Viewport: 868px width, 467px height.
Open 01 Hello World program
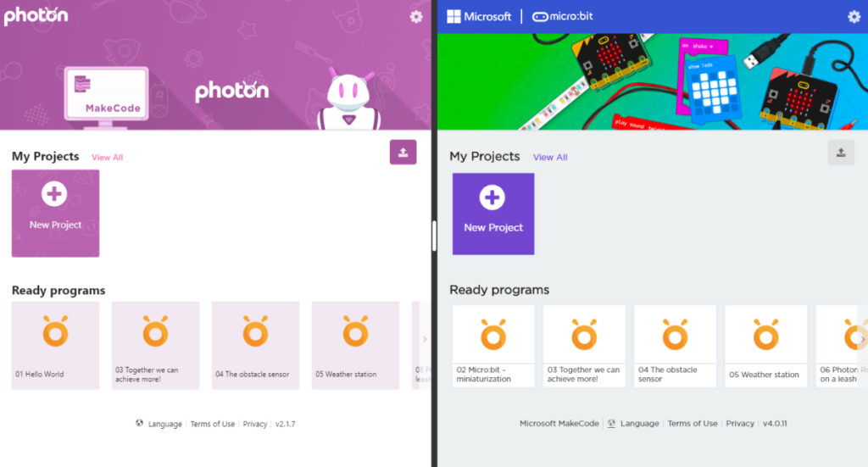tap(55, 345)
